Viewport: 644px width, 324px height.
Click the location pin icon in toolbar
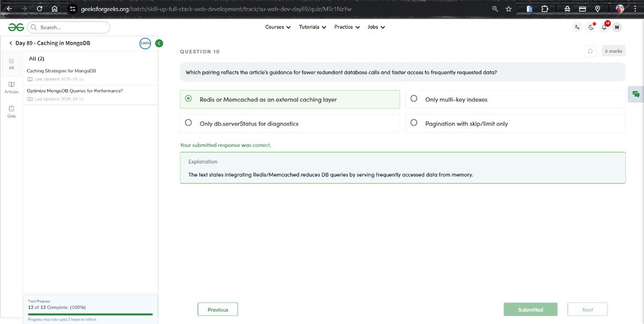[x=597, y=9]
